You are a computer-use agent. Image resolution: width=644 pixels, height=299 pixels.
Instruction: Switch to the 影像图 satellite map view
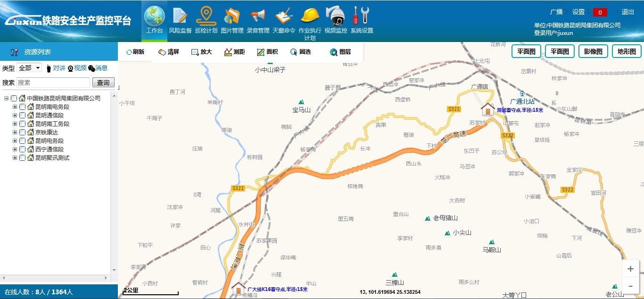[593, 51]
